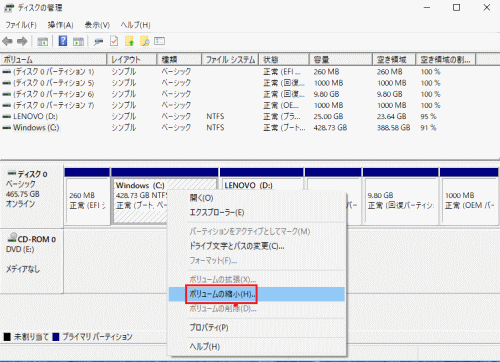The image size is (500, 362).
Task: Sort by レイアウト column header
Action: point(132,60)
